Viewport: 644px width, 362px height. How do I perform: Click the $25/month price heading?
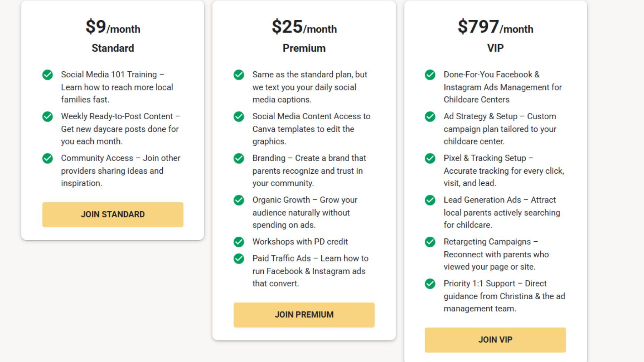[304, 27]
